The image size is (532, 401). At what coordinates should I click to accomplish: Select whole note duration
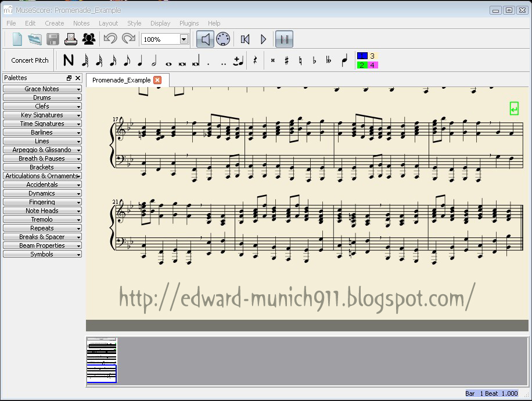(x=168, y=63)
